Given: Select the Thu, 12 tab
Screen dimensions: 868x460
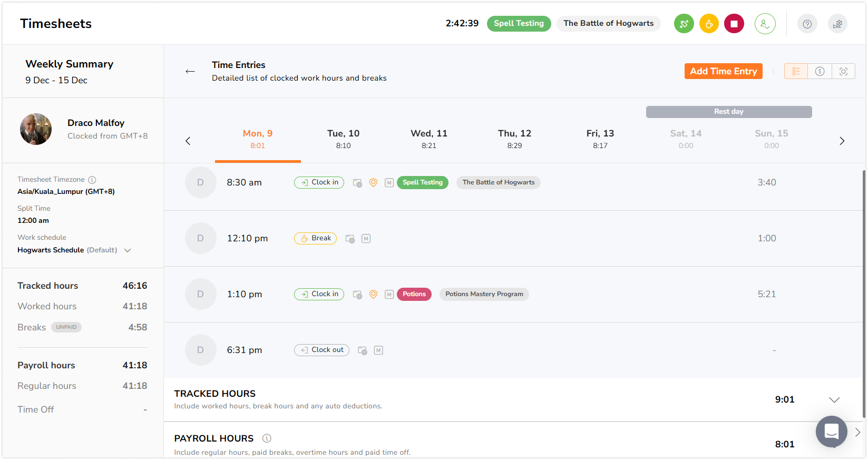Looking at the screenshot, I should point(514,139).
